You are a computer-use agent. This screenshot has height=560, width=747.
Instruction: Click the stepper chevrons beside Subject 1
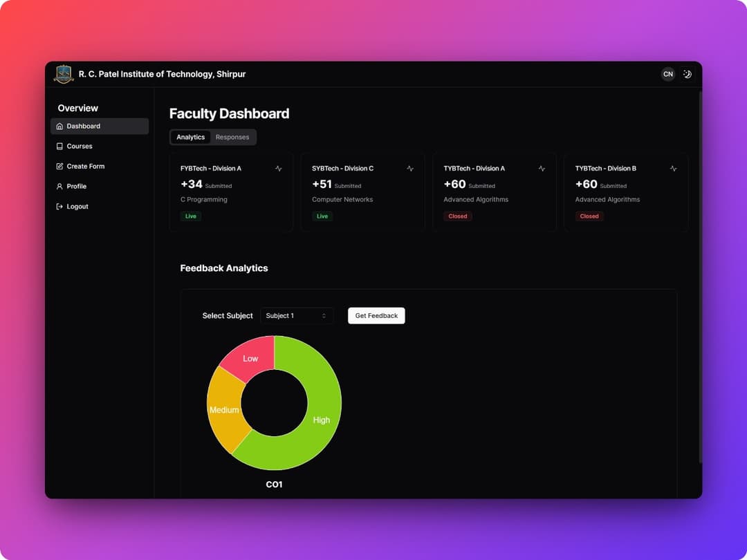324,315
